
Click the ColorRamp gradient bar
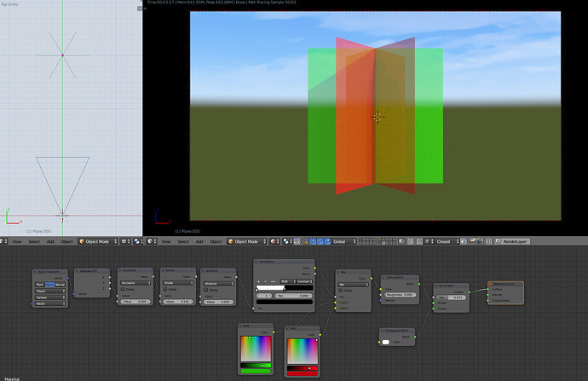(285, 288)
